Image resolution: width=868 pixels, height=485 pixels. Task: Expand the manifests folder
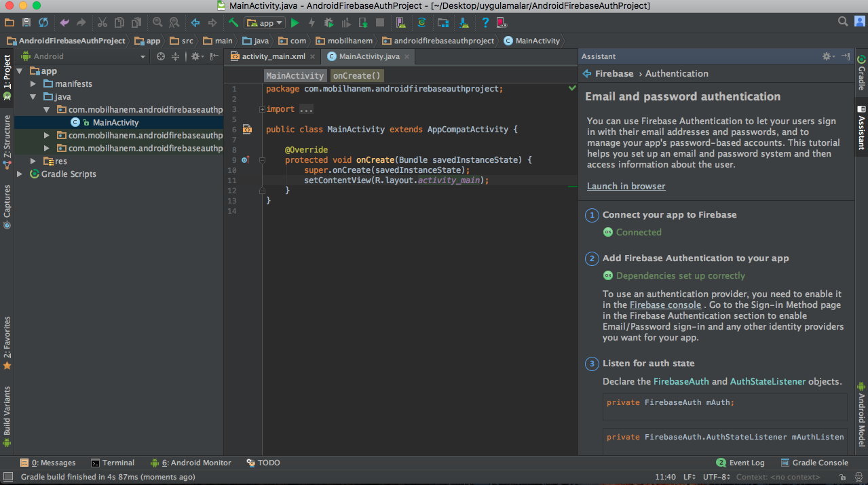pos(33,84)
